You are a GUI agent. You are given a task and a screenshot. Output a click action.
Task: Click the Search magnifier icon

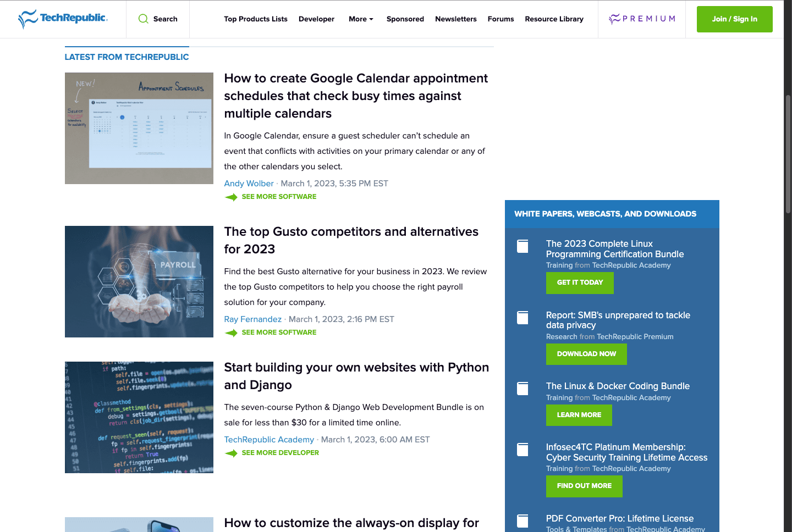click(x=144, y=19)
